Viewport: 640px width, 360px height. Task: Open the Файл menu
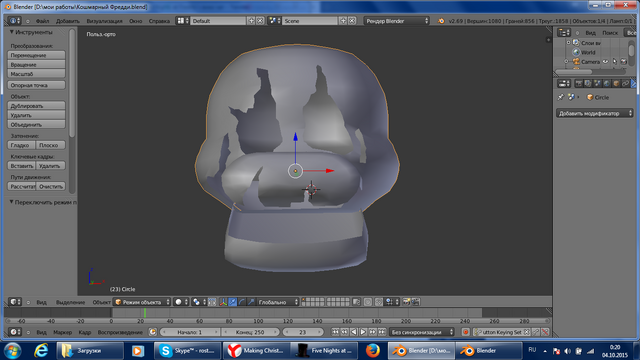point(42,21)
